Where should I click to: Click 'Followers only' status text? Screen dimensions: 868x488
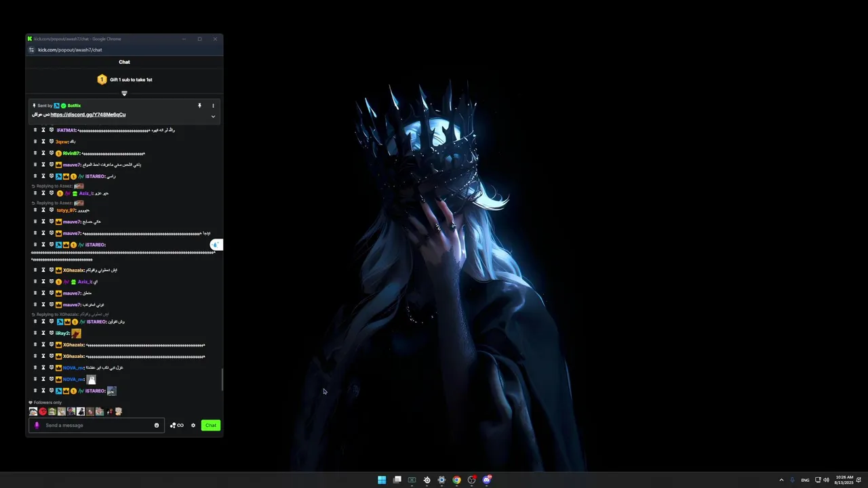[x=47, y=403]
